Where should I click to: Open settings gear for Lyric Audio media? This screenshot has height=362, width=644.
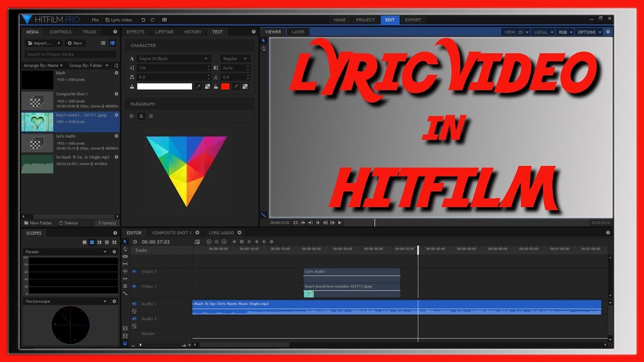116,136
